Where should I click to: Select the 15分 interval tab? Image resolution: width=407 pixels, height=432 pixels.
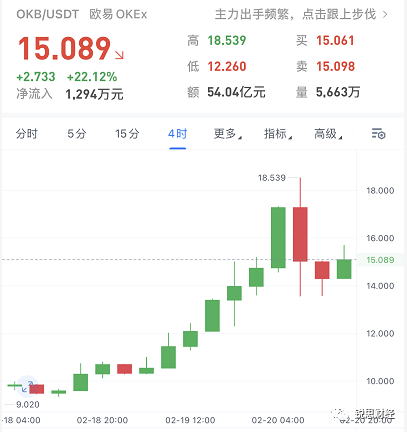click(x=127, y=134)
